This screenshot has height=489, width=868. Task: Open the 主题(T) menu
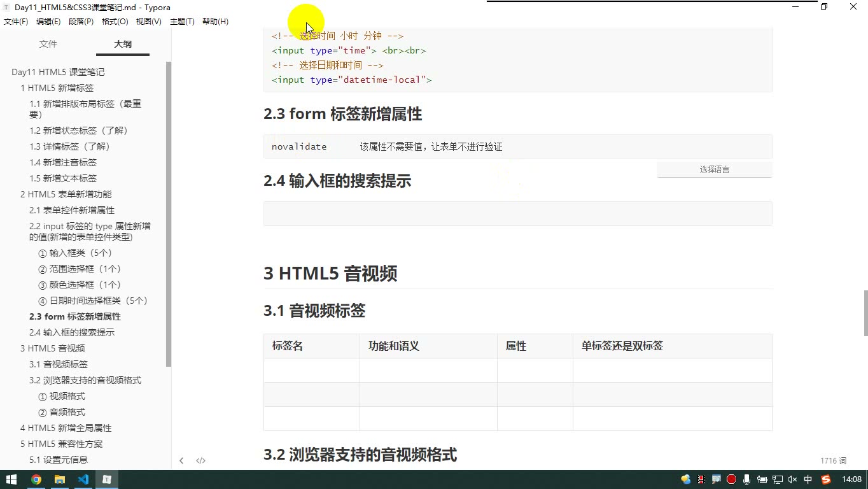click(182, 22)
